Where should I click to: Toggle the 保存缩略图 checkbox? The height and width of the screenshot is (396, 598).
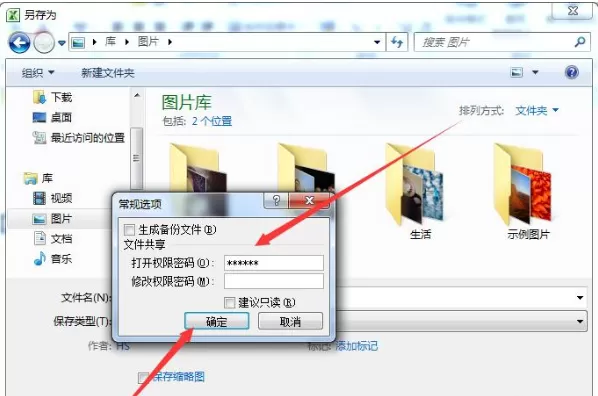(x=143, y=378)
